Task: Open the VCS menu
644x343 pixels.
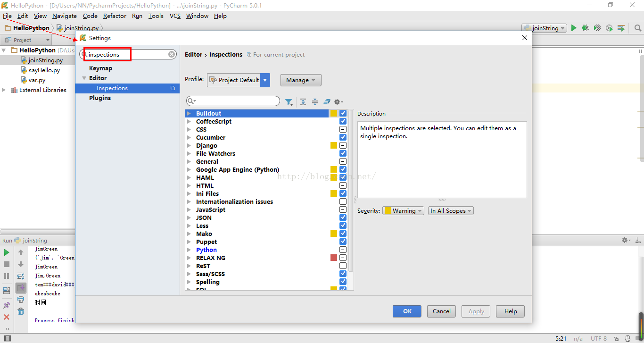Action: [x=175, y=16]
